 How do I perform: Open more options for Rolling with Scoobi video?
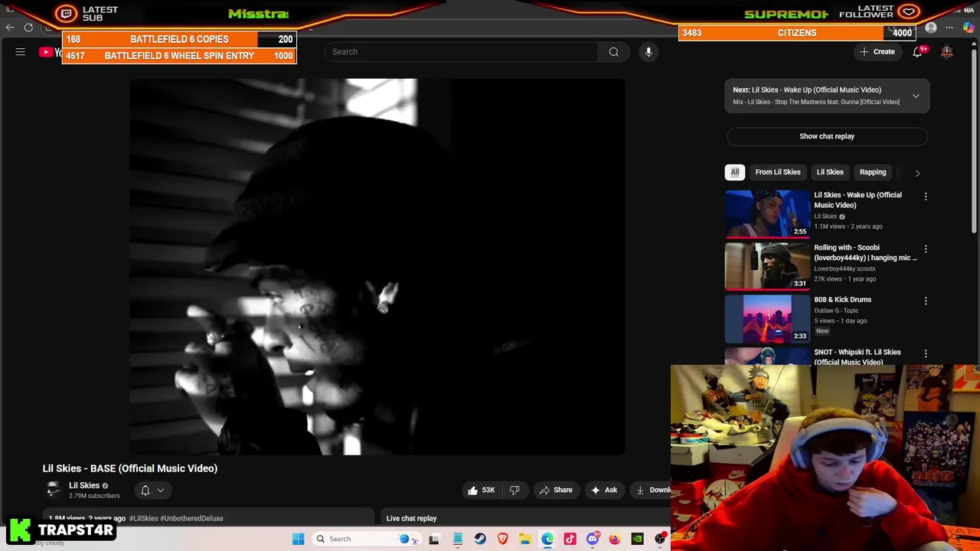click(x=926, y=249)
